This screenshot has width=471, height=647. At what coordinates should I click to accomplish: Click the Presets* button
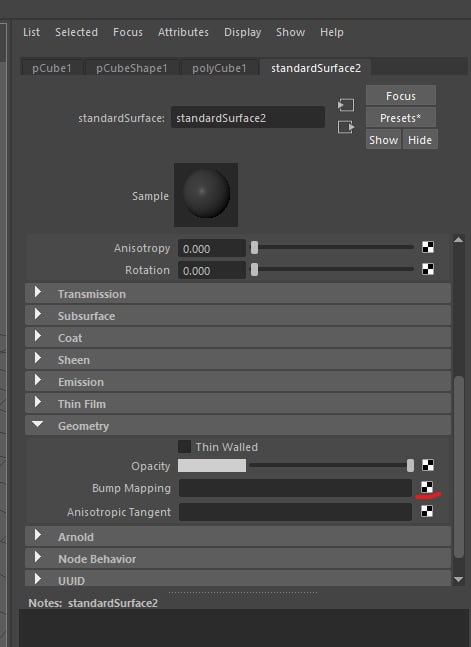coord(401,118)
